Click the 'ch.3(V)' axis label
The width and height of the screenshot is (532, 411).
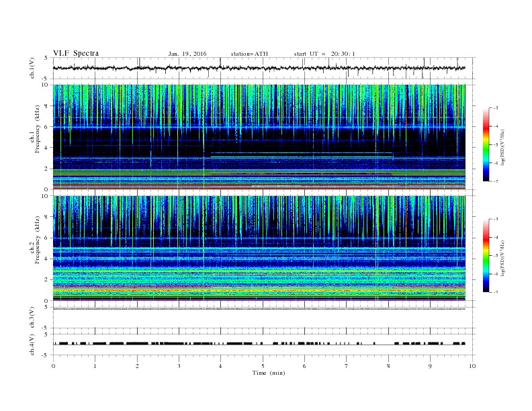[32, 318]
